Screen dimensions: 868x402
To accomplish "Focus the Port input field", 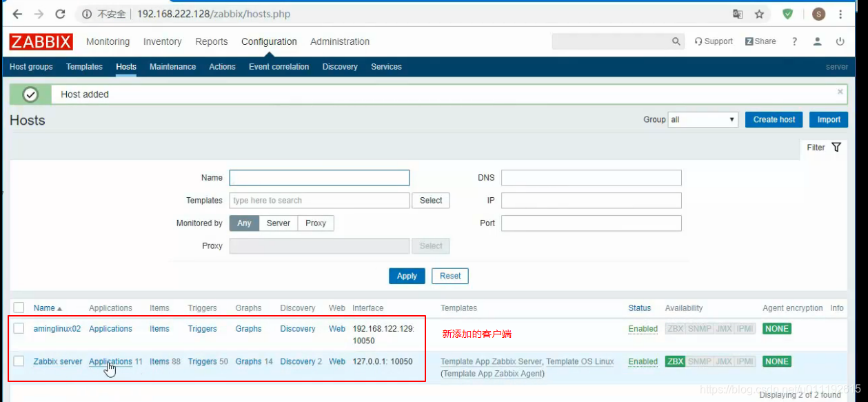I will (x=592, y=223).
